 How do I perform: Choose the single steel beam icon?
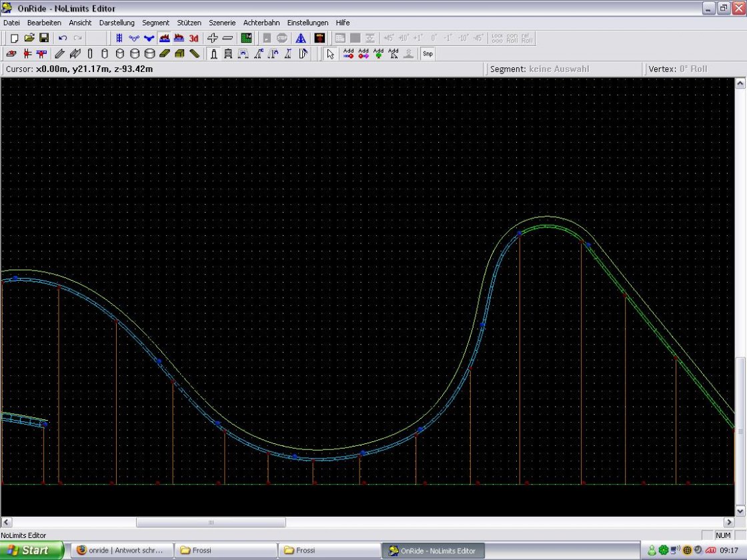(x=59, y=54)
